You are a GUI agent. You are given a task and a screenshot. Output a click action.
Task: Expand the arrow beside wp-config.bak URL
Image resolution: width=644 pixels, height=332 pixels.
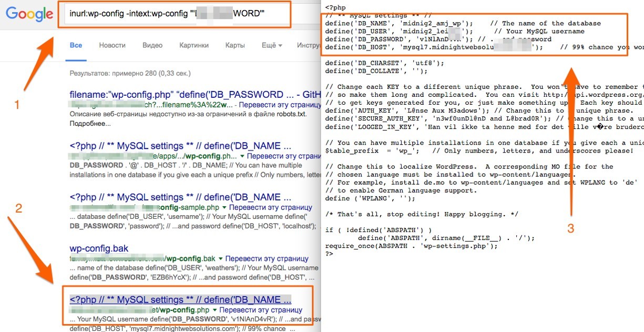221,259
